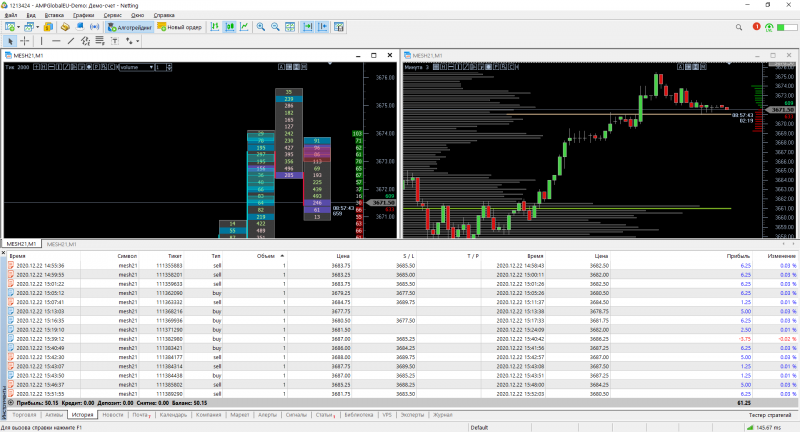Open Market Watch gold icon

[48, 27]
